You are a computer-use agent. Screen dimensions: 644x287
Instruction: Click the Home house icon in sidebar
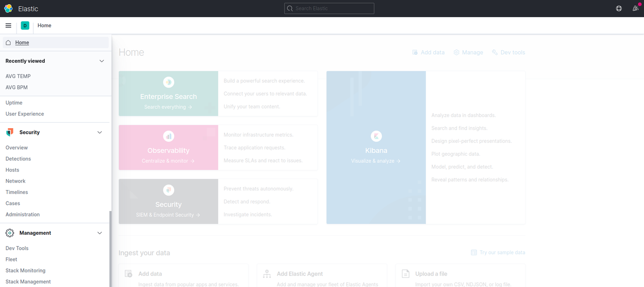click(x=8, y=43)
